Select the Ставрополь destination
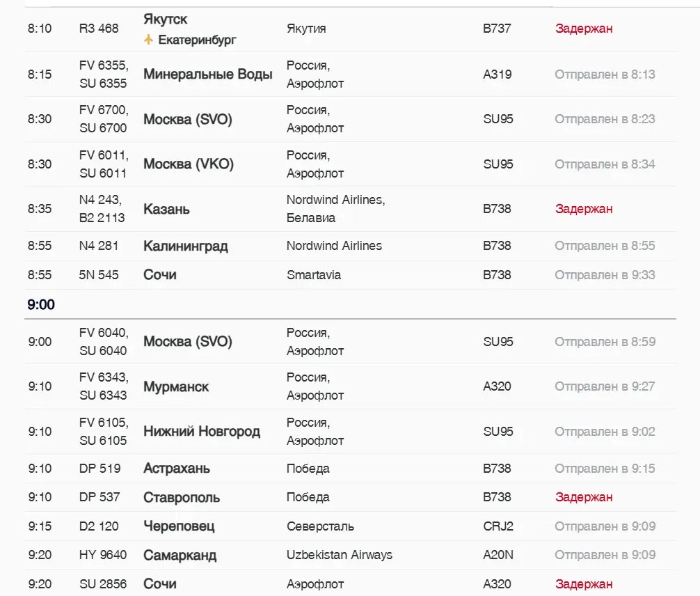Image resolution: width=700 pixels, height=596 pixels. click(181, 497)
